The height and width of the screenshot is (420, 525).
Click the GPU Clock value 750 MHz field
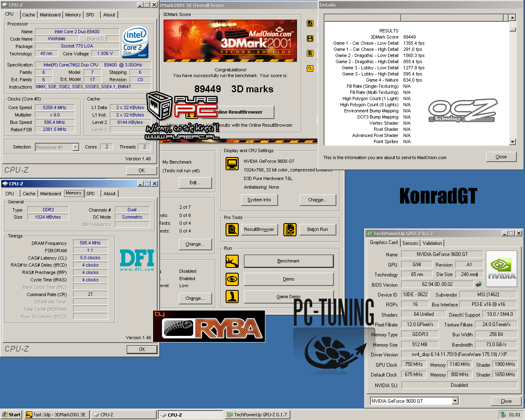[414, 364]
